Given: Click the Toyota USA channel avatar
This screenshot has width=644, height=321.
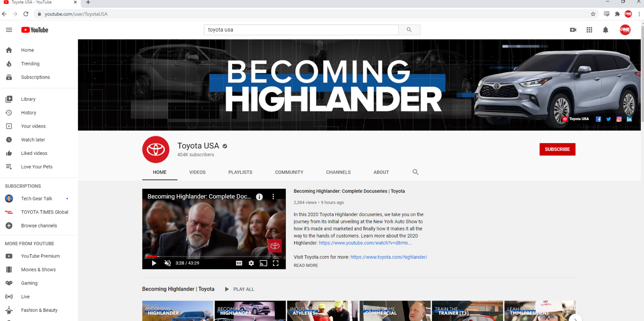Looking at the screenshot, I should point(156,149).
